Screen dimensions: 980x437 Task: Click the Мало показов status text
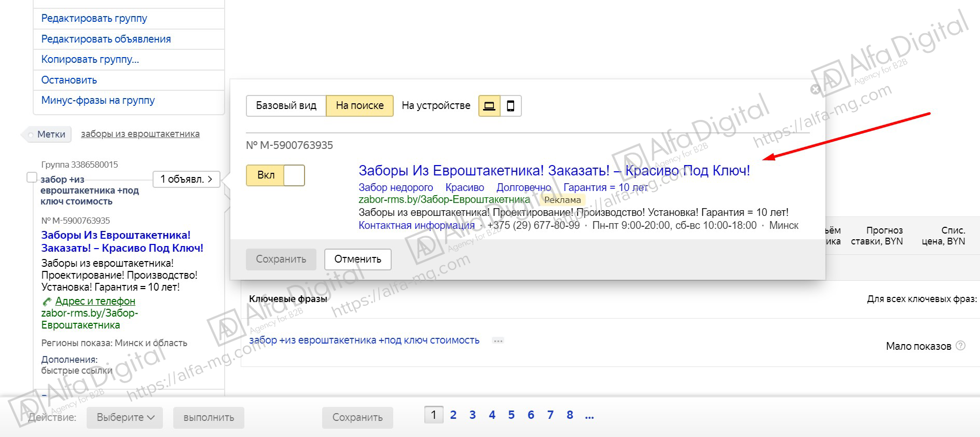pos(918,346)
